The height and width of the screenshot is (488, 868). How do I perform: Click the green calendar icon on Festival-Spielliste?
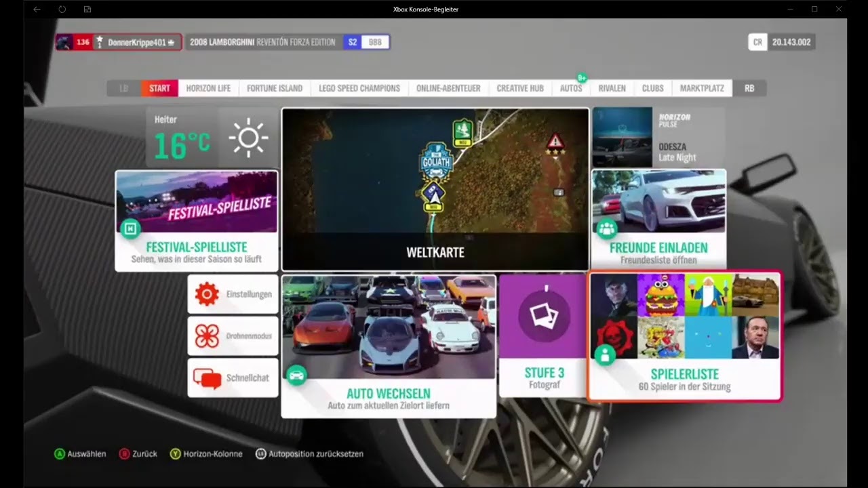tap(130, 228)
